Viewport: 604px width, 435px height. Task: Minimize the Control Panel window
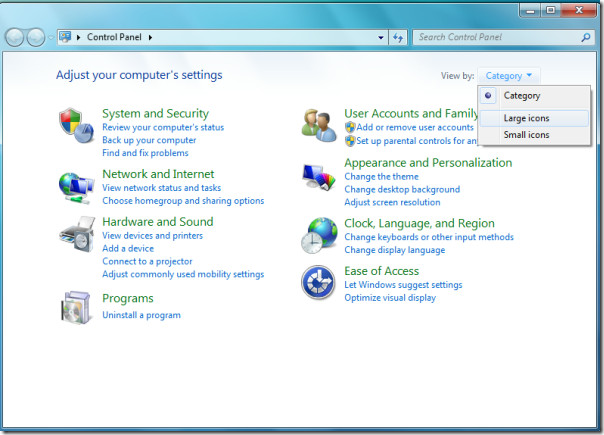(530, 10)
